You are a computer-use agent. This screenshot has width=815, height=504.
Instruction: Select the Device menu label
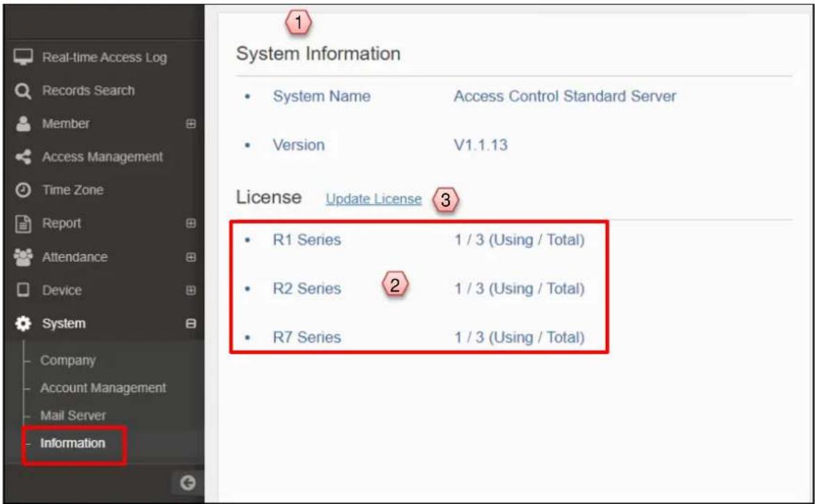(62, 290)
